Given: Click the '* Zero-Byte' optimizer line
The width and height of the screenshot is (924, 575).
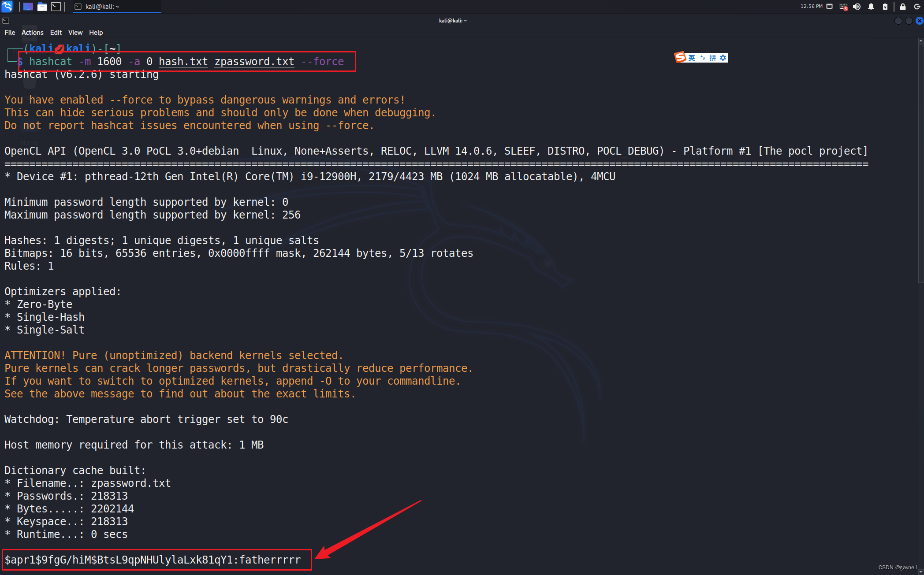Looking at the screenshot, I should (38, 304).
